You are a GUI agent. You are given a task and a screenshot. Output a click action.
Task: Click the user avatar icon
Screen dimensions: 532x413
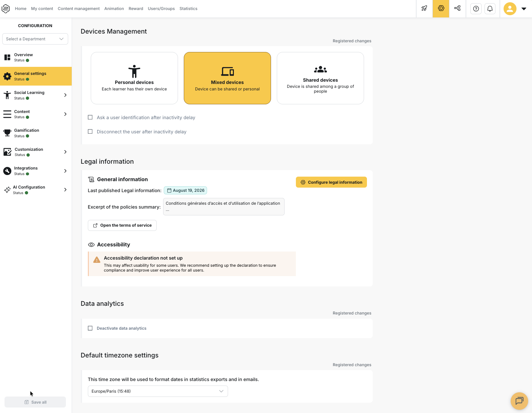click(510, 9)
